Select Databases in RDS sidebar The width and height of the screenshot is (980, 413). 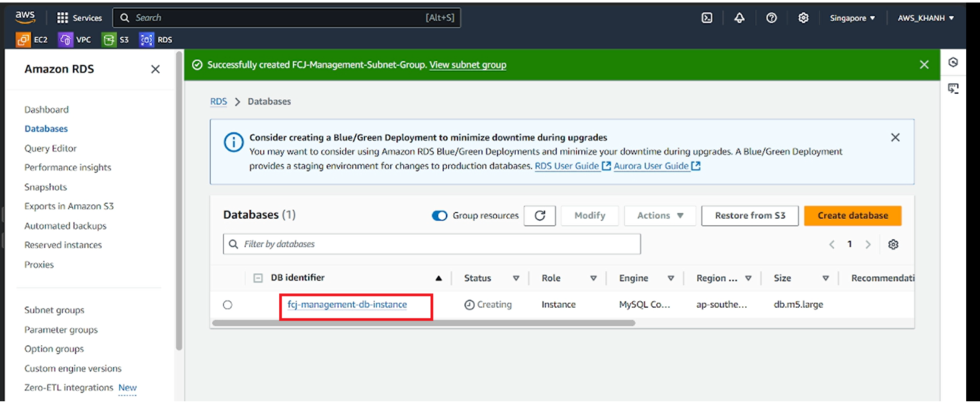pos(46,128)
